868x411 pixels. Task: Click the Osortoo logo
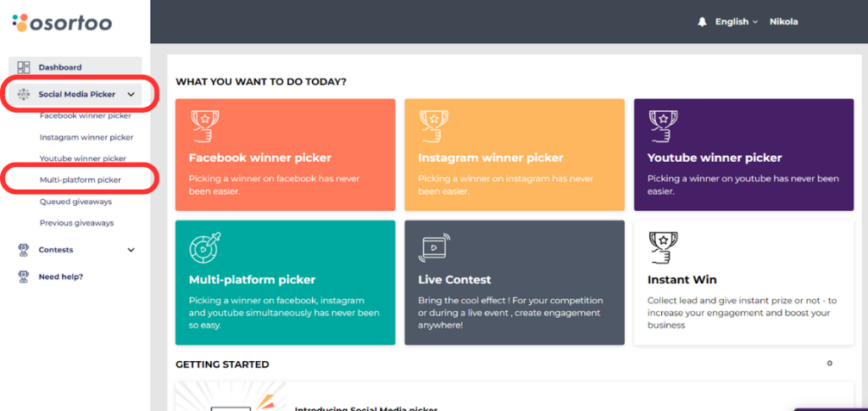click(x=62, y=22)
